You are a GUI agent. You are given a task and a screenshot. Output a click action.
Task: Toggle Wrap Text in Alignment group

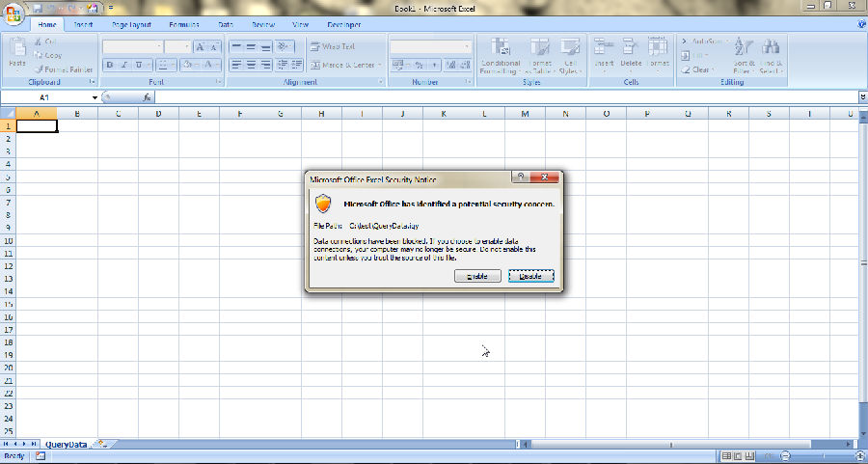click(x=333, y=46)
